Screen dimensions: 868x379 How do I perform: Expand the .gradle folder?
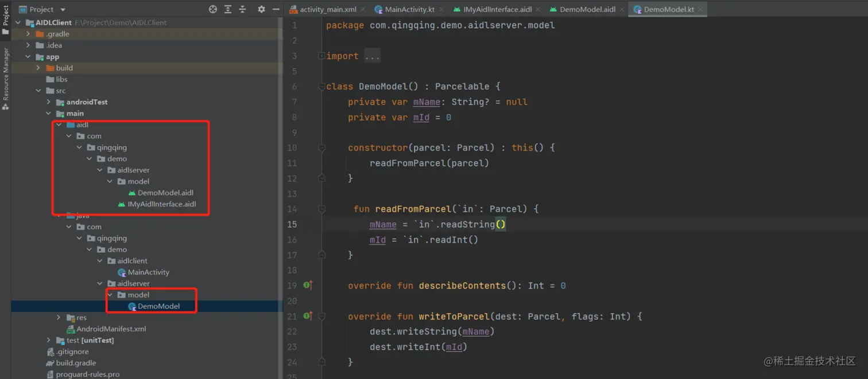(x=28, y=34)
